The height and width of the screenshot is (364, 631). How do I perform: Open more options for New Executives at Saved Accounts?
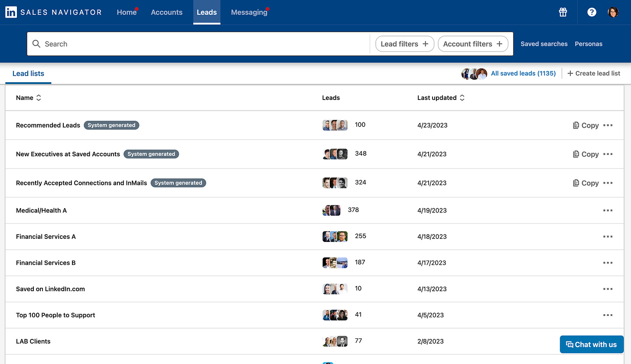(608, 154)
